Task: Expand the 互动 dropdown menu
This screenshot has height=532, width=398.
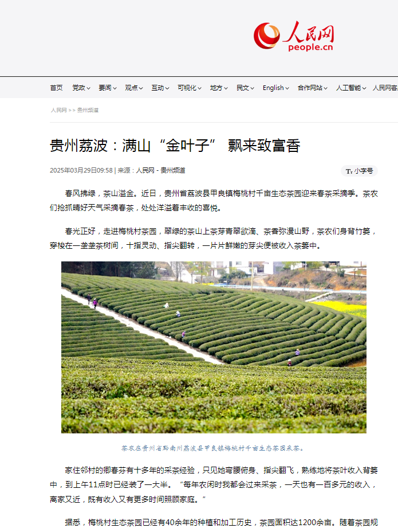Action: click(160, 88)
